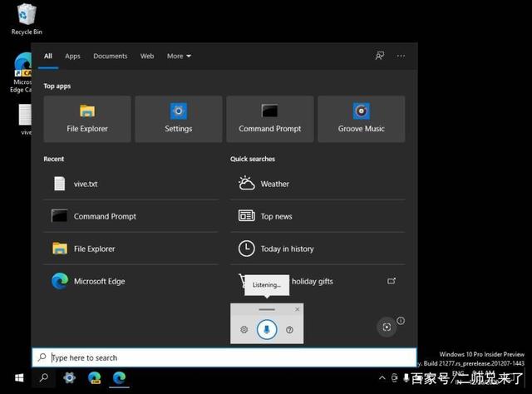Click the feedback icon in search header
The width and height of the screenshot is (532, 394).
pyautogui.click(x=380, y=56)
